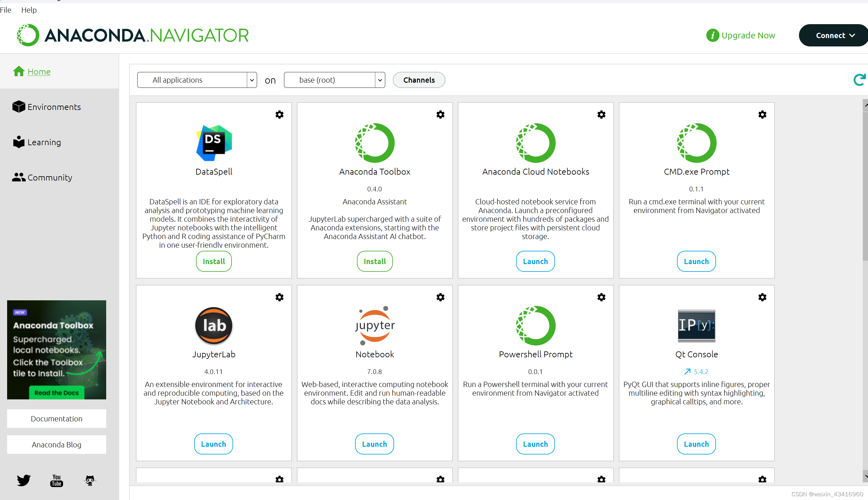The image size is (868, 500).
Task: Open the Anaconda Cloud Notebooks
Action: (x=535, y=261)
